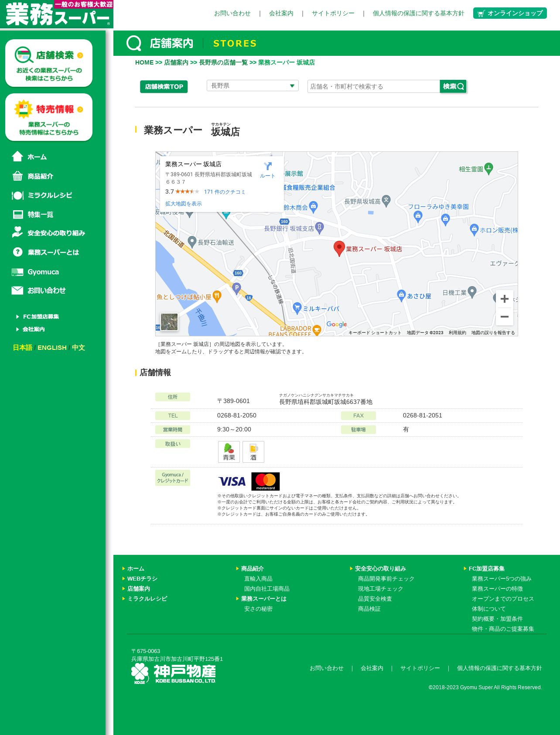Click the お問い合わせ envelope icon in the sidebar
The width and height of the screenshot is (560, 735).
(x=17, y=290)
